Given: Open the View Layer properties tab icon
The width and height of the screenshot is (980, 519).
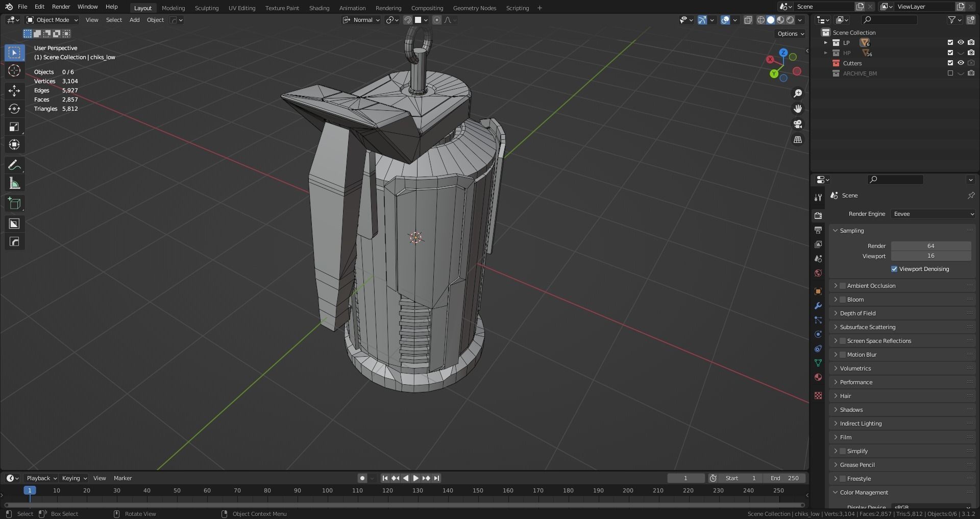Looking at the screenshot, I should 818,244.
